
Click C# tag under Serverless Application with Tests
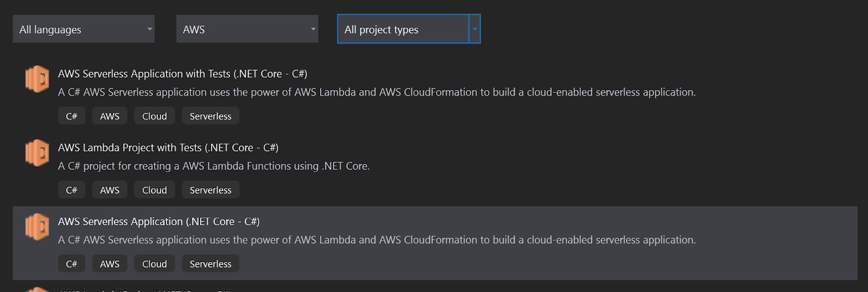tap(72, 116)
